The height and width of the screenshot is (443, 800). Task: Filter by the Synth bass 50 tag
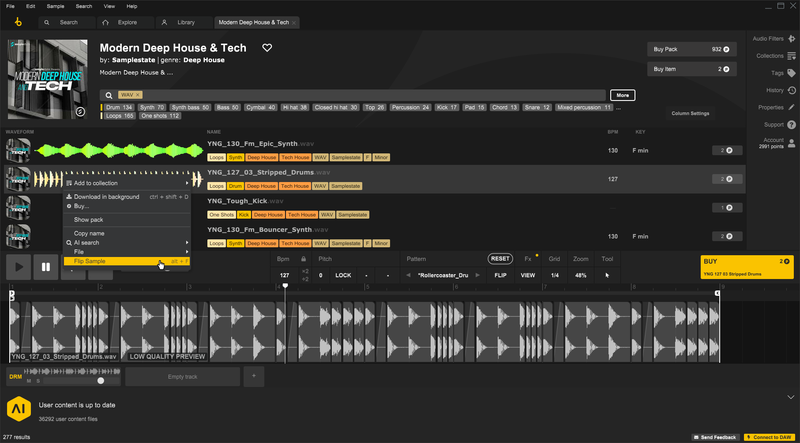190,107
